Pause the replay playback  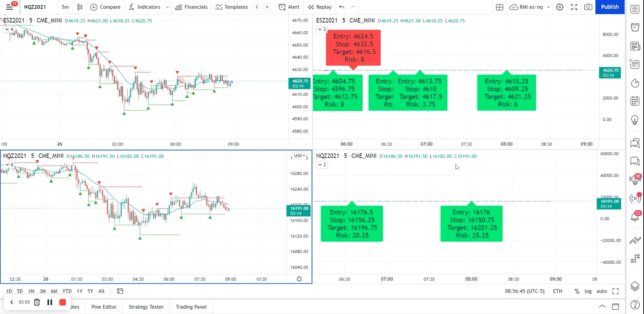tap(50, 302)
